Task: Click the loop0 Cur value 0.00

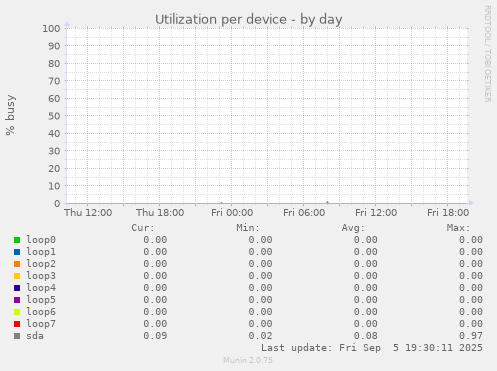Action: 155,240
